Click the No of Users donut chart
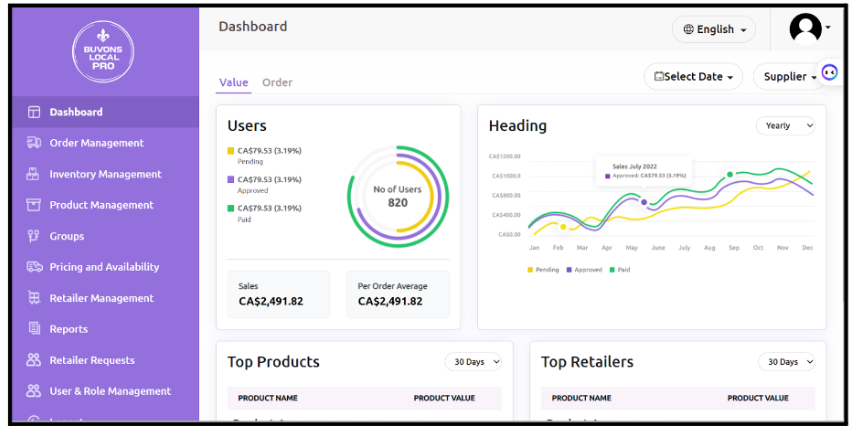853x431 pixels. pos(398,196)
